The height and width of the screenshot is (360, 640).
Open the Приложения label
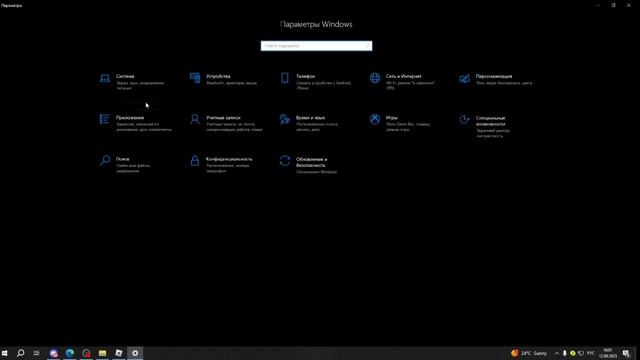[130, 118]
